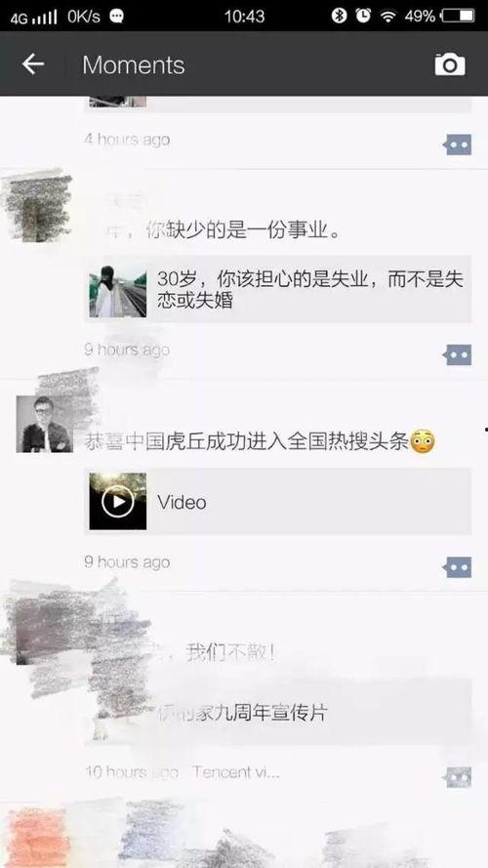Tap the battery indicator in status bar
The image size is (488, 868).
point(458,17)
